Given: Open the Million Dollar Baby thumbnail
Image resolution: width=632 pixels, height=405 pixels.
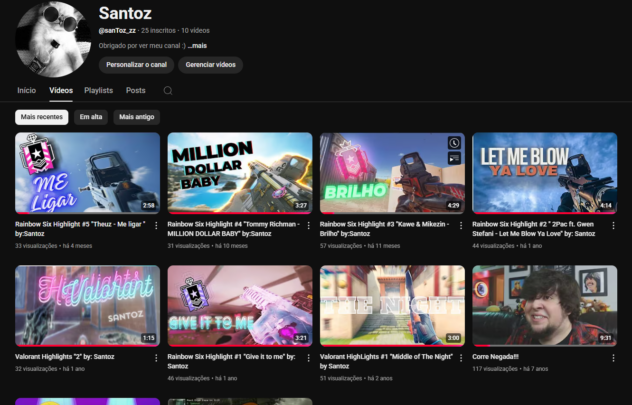Looking at the screenshot, I should pyautogui.click(x=240, y=173).
